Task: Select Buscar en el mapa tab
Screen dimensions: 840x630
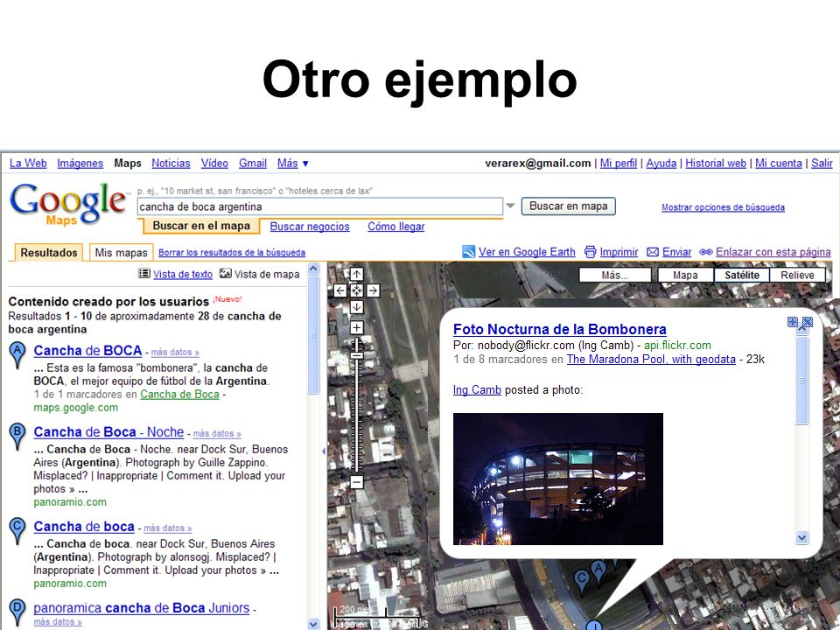Action: click(x=201, y=226)
